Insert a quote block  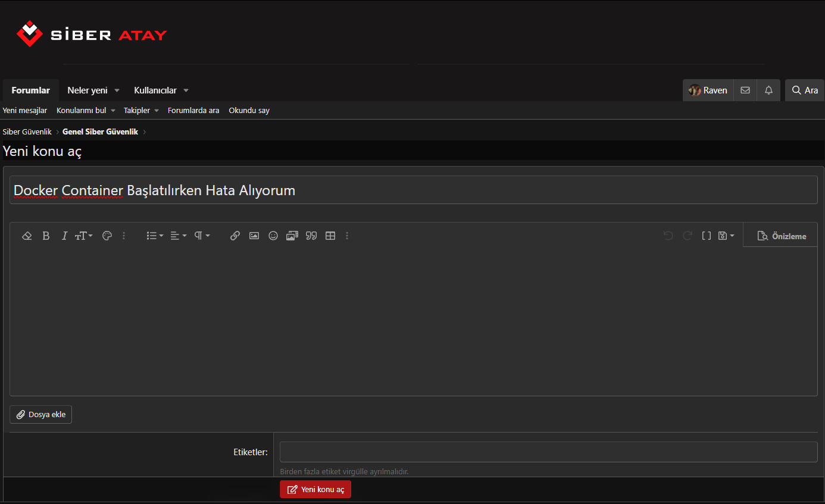[311, 236]
